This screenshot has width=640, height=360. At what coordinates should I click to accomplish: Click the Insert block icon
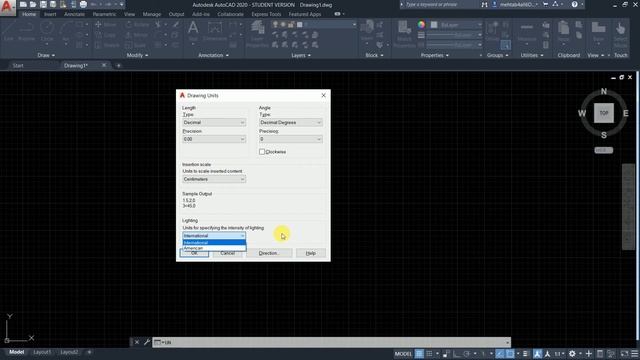pyautogui.click(x=367, y=31)
